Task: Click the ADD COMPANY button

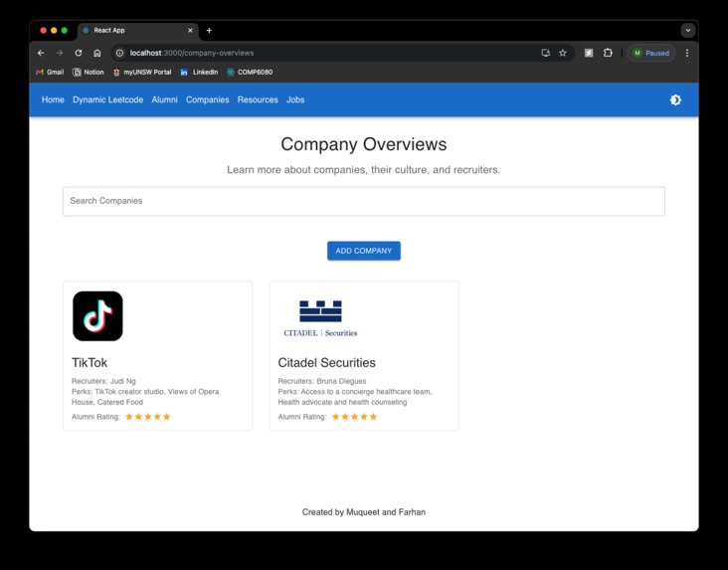Action: pos(364,251)
